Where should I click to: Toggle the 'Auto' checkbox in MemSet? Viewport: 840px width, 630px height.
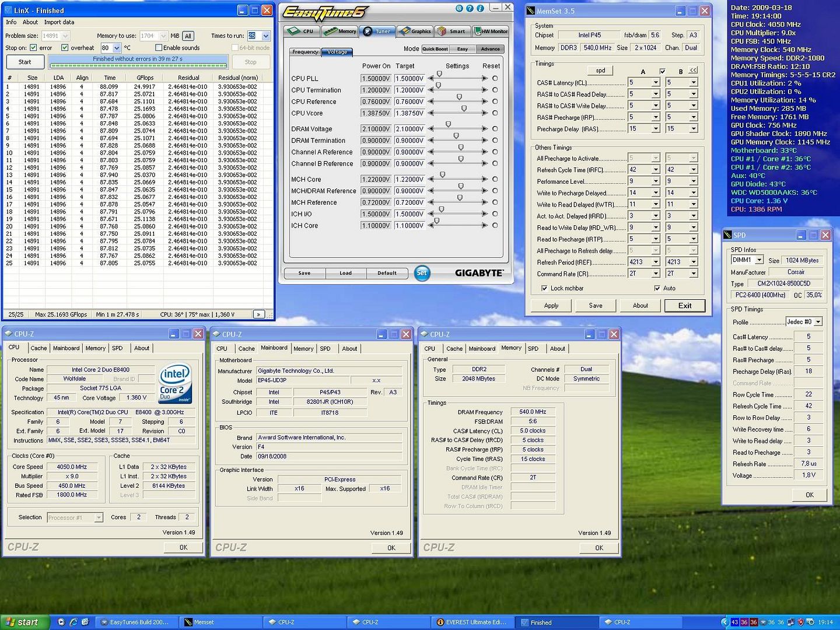[657, 288]
